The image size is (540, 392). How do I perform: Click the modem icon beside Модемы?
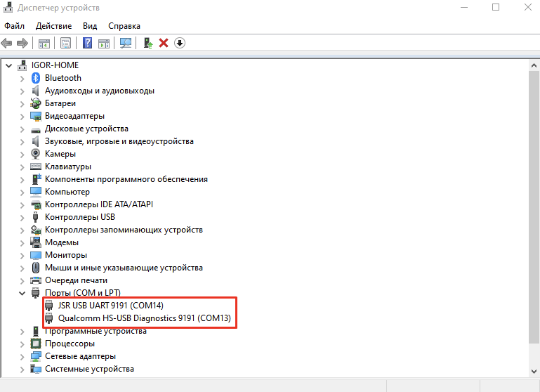(x=36, y=242)
